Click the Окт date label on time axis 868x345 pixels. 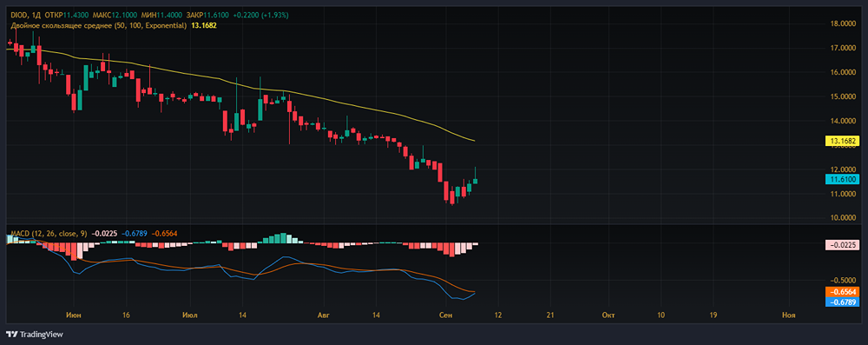click(x=608, y=315)
